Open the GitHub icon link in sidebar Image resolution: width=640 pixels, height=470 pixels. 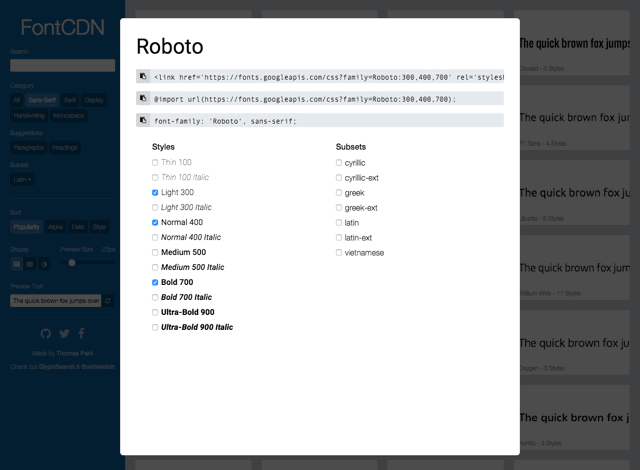(x=45, y=333)
